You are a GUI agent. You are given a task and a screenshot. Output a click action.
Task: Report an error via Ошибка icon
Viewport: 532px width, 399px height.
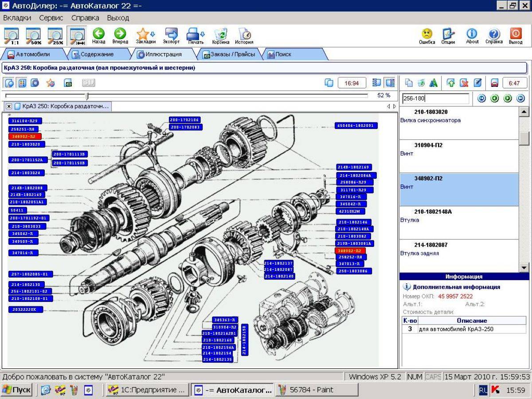[x=427, y=36]
